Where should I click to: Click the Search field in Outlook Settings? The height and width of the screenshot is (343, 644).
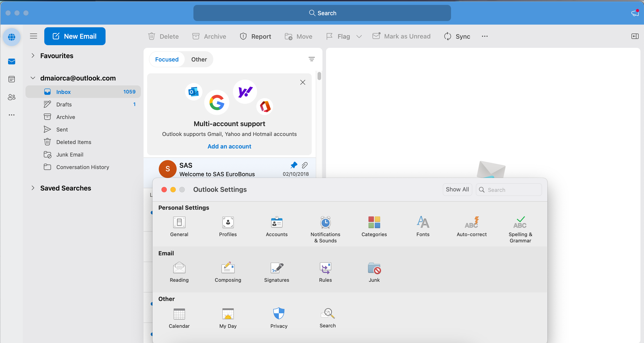[509, 190]
